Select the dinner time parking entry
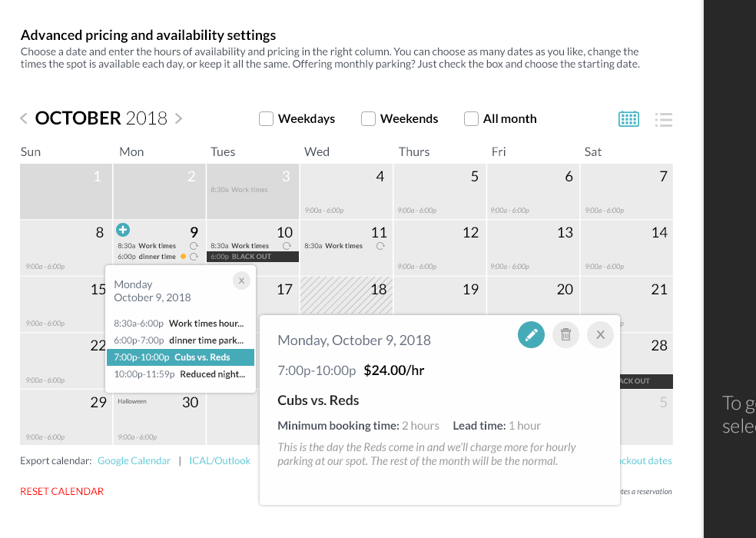Image resolution: width=756 pixels, height=538 pixels. (181, 340)
